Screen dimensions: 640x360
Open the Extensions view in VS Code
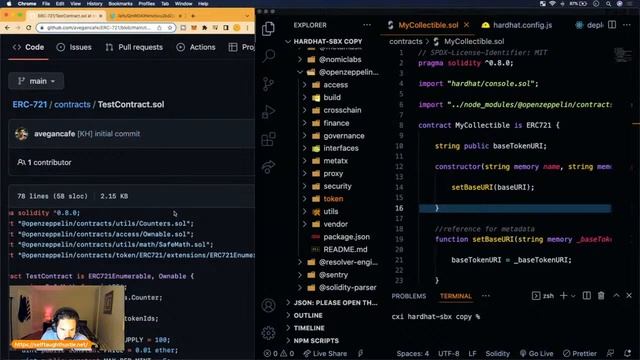(x=268, y=139)
